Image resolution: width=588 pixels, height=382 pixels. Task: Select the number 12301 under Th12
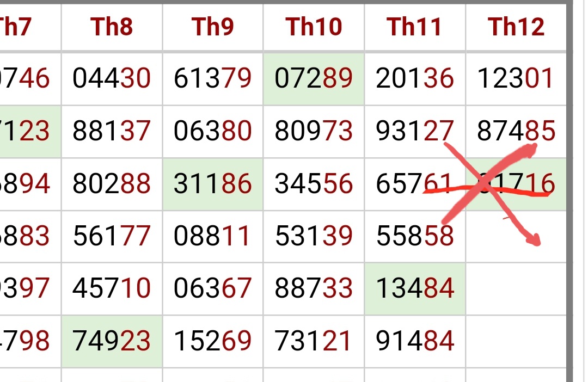[516, 79]
